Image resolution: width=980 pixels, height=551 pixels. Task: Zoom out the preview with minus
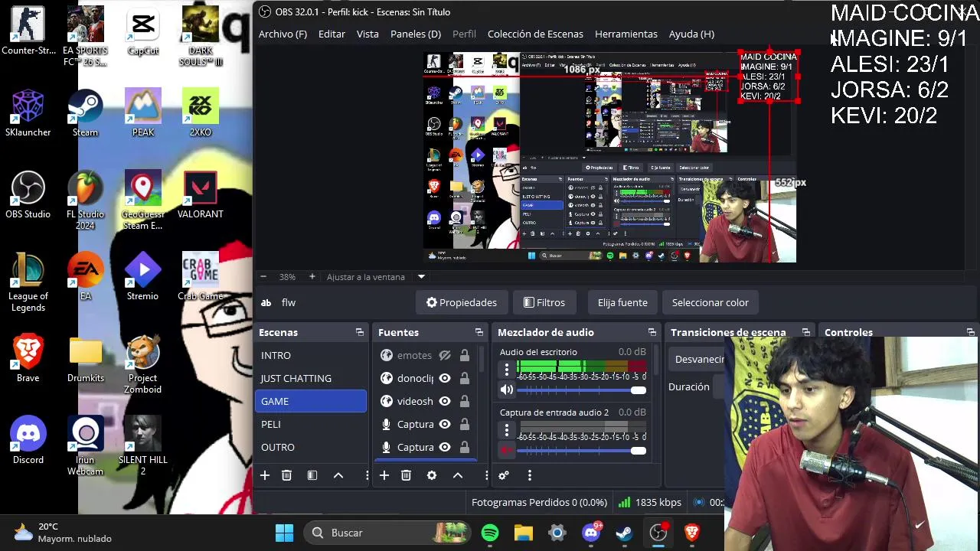coord(263,276)
